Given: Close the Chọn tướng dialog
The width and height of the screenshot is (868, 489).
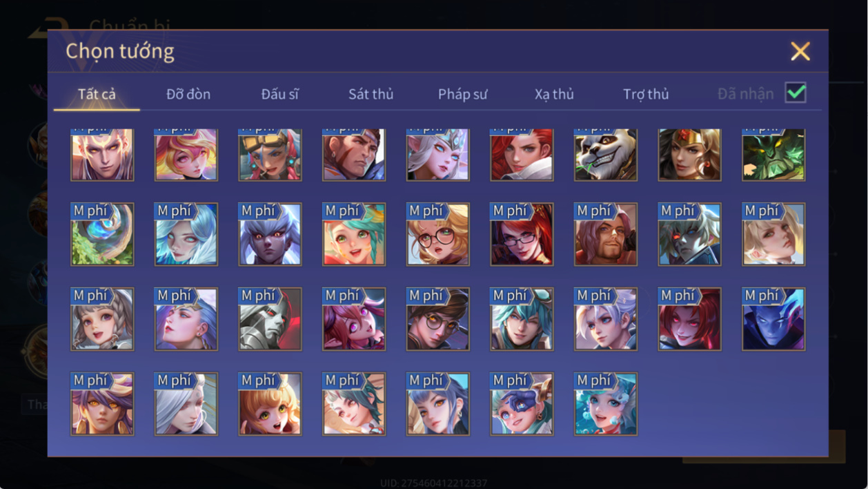Looking at the screenshot, I should point(800,51).
